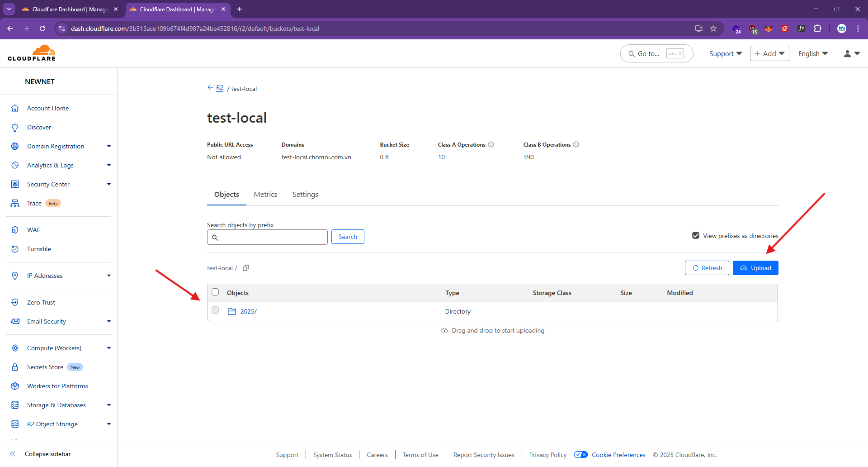Follow the R2 breadcrumb link

point(220,88)
